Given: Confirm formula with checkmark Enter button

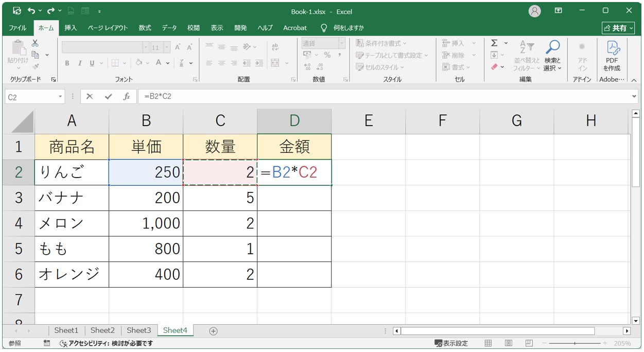Looking at the screenshot, I should pyautogui.click(x=108, y=96).
